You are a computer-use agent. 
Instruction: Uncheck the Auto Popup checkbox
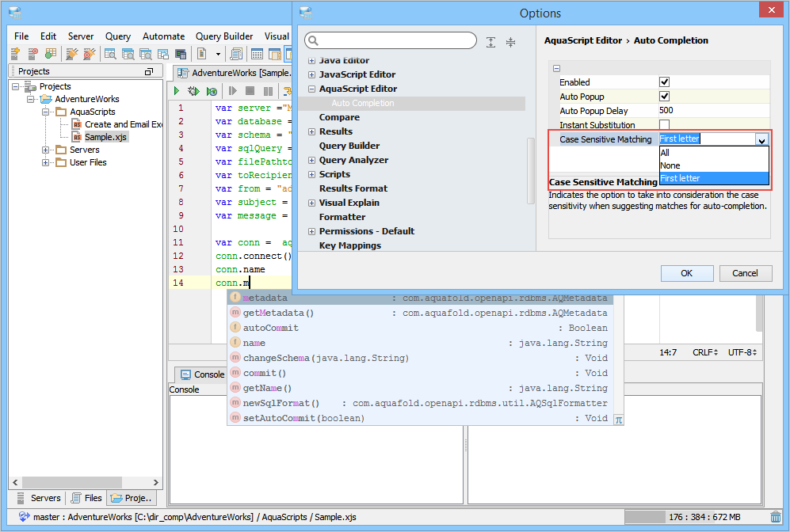click(665, 97)
